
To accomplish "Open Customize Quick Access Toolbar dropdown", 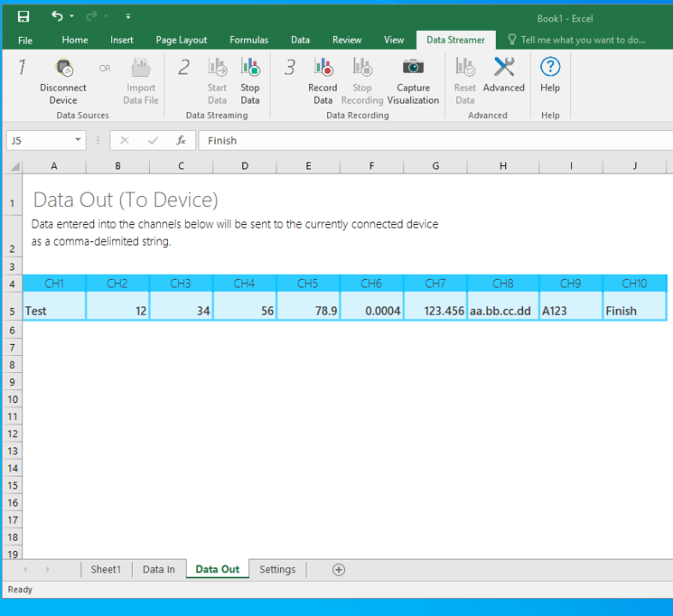I will coord(128,16).
